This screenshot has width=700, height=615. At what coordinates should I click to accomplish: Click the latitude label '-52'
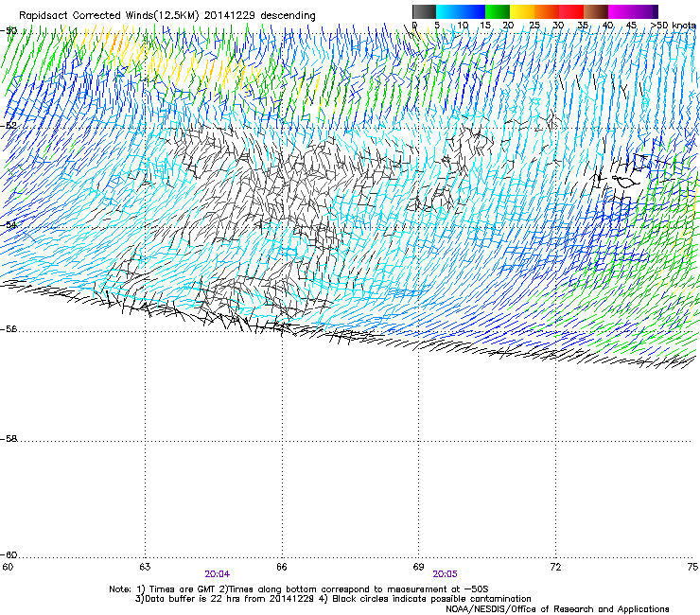pyautogui.click(x=9, y=126)
